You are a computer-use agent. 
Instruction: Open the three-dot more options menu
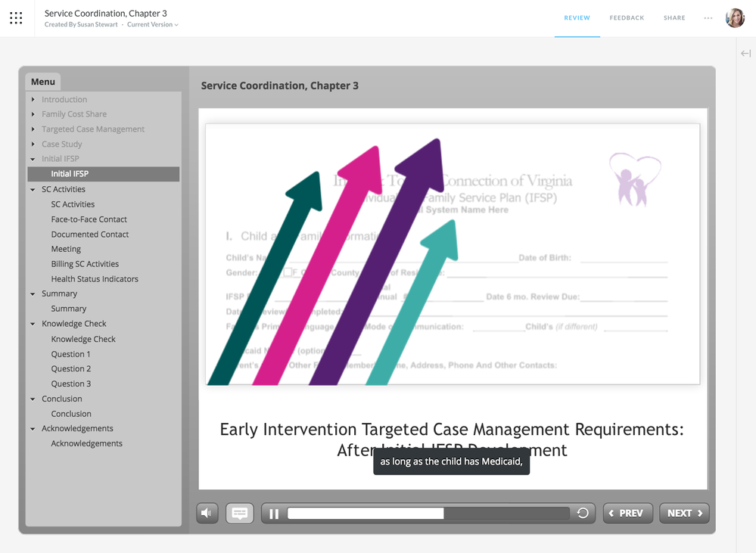(x=708, y=18)
